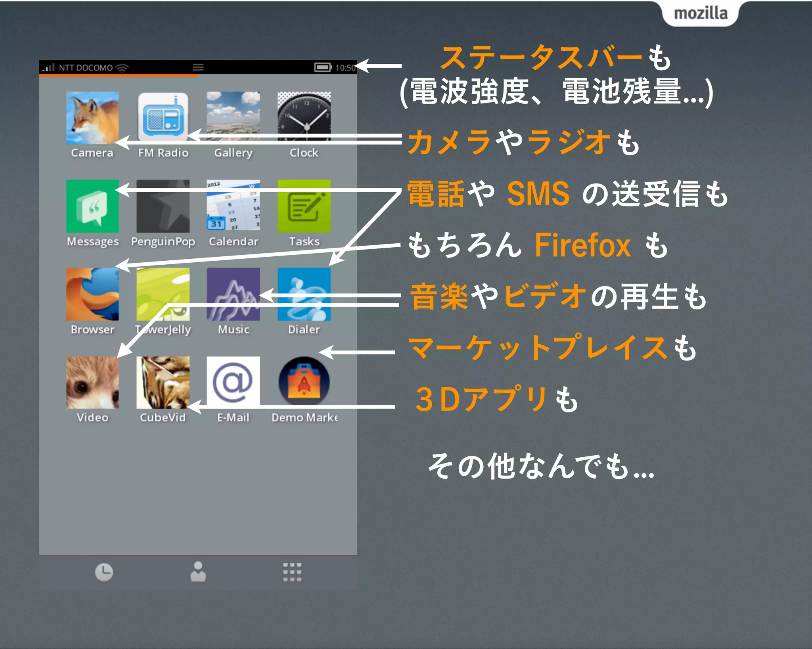Viewport: 812px width, 649px height.
Task: Launch the PenguinPop game icon
Action: (163, 206)
